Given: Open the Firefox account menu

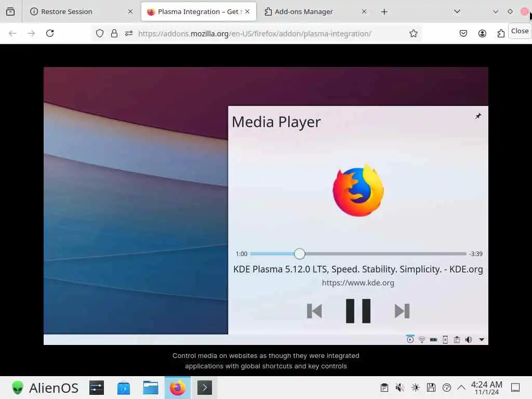Looking at the screenshot, I should 482,33.
